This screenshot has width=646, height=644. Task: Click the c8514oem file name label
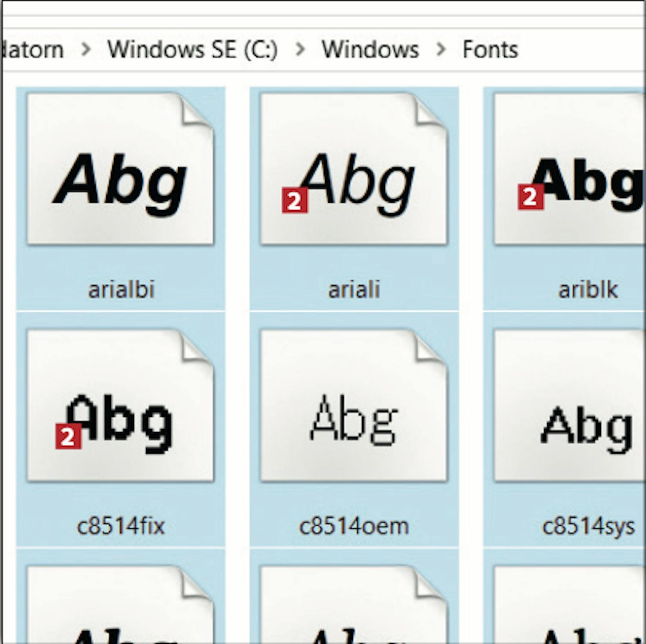pyautogui.click(x=354, y=526)
